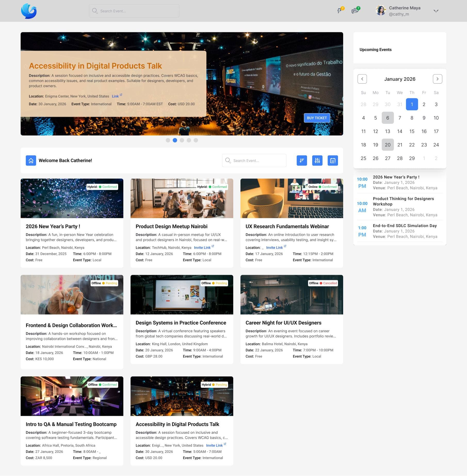This screenshot has width=467, height=476.
Task: Click the Offline Confirmed badge on QA Bootcamp
Action: pos(102,385)
